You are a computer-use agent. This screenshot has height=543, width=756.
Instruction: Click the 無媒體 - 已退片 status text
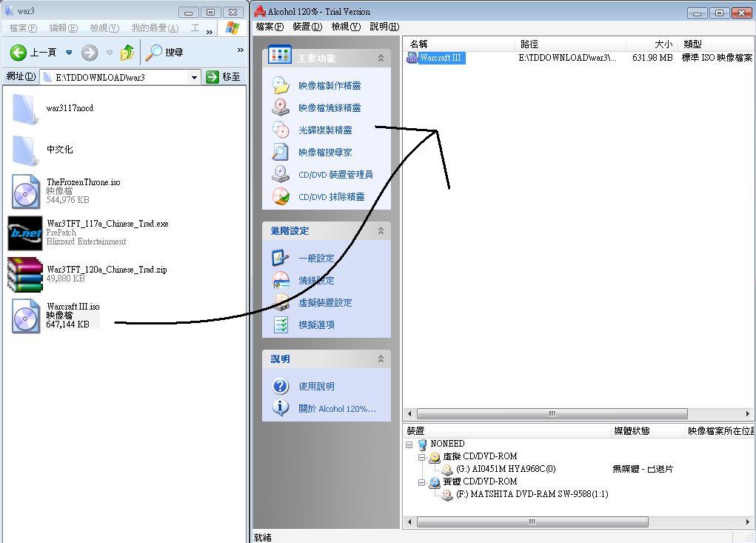[x=643, y=469]
